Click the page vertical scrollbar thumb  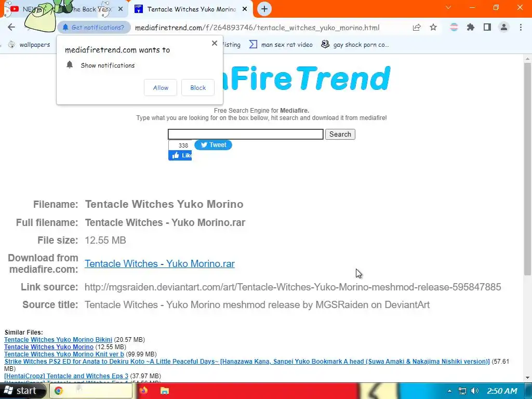click(x=528, y=168)
